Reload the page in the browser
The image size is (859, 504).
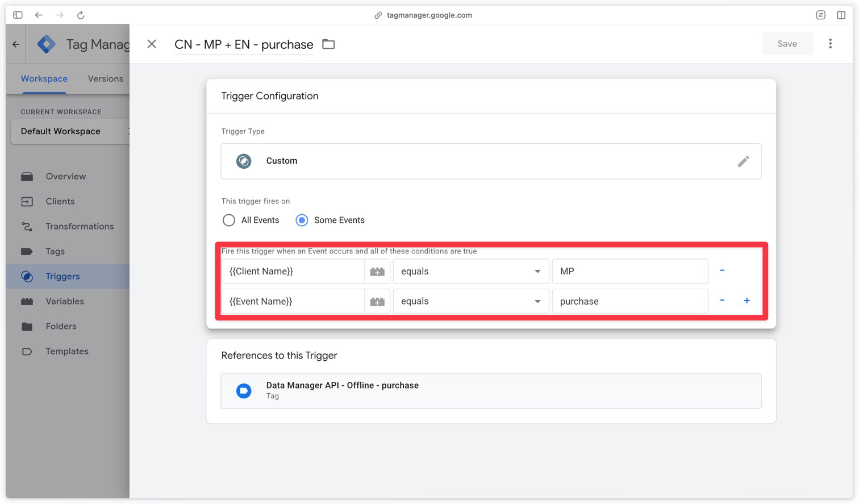pyautogui.click(x=81, y=15)
